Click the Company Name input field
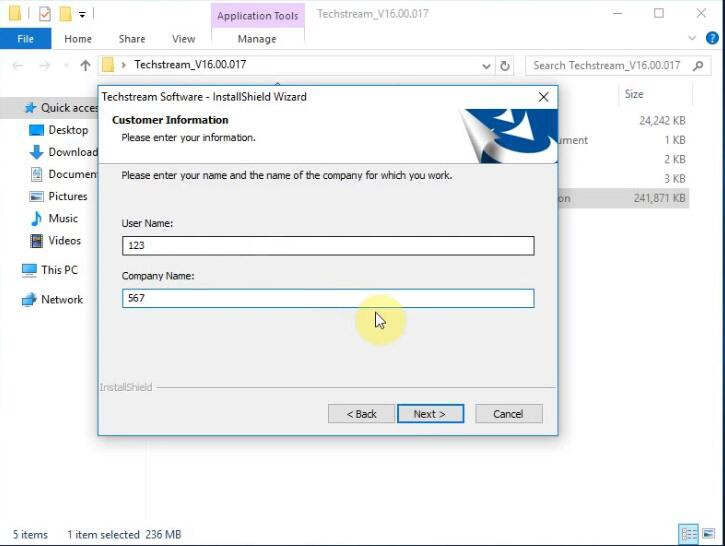 coord(328,298)
